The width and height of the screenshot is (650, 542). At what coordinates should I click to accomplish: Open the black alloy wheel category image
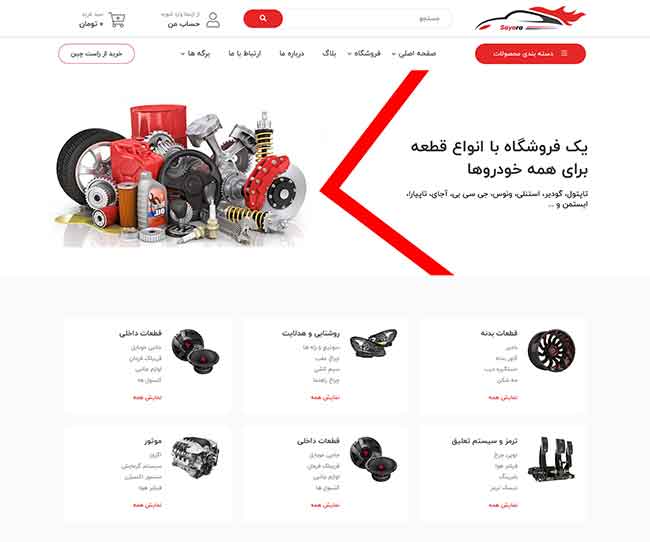pyautogui.click(x=551, y=350)
